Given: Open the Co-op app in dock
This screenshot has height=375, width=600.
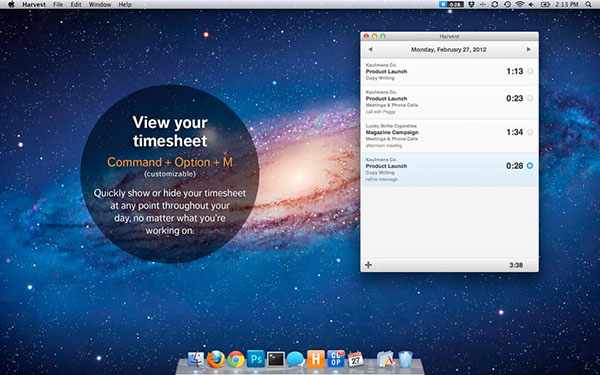Looking at the screenshot, I should (x=336, y=359).
